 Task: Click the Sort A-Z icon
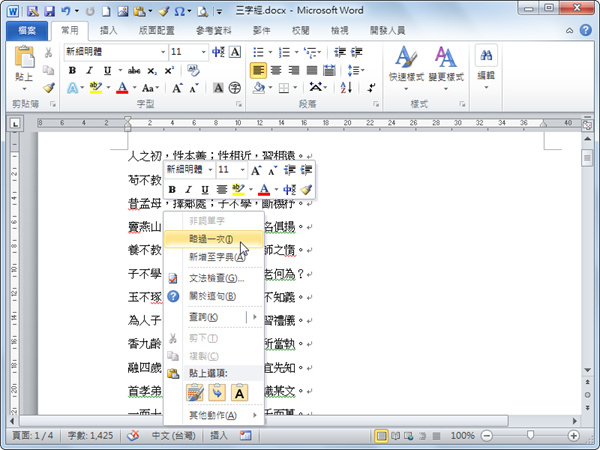(346, 88)
